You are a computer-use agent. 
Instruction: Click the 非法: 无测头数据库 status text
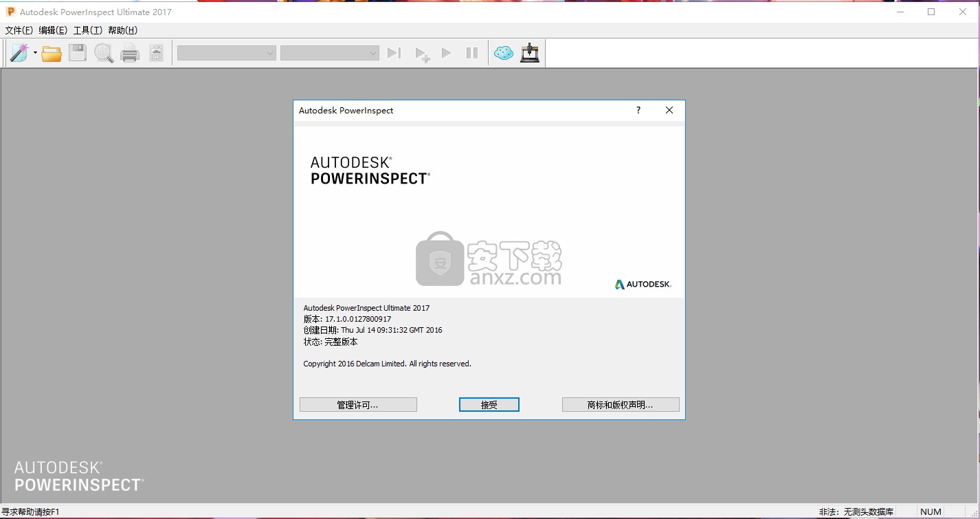[x=856, y=511]
